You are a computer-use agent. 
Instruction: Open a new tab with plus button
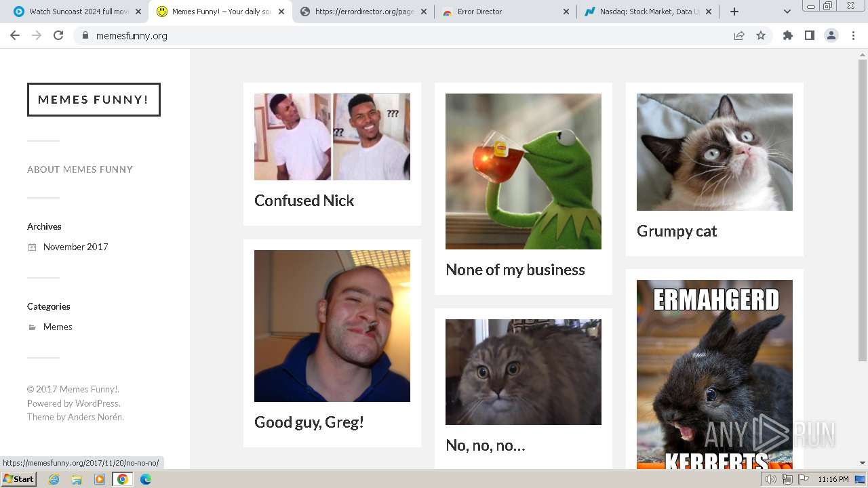tap(734, 12)
